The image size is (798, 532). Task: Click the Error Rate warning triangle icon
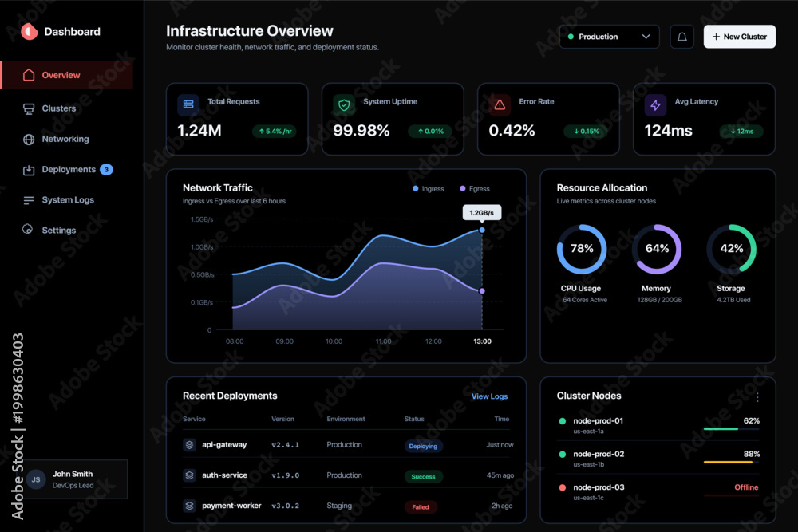coord(500,104)
